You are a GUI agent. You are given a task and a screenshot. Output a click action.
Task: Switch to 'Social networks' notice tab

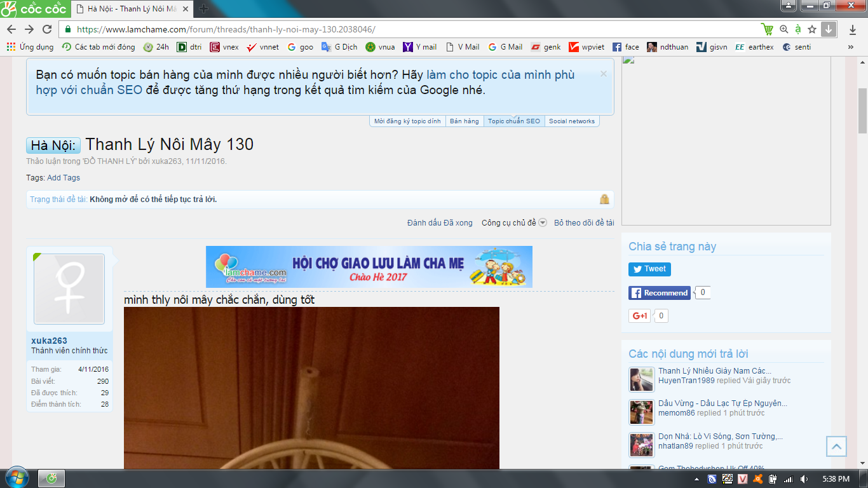[x=572, y=121]
